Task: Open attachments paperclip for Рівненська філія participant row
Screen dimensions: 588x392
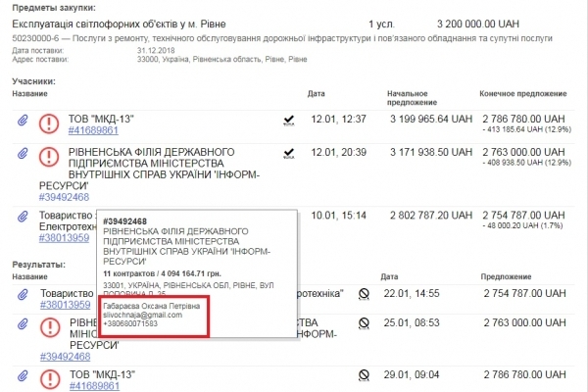Action: 22,155
